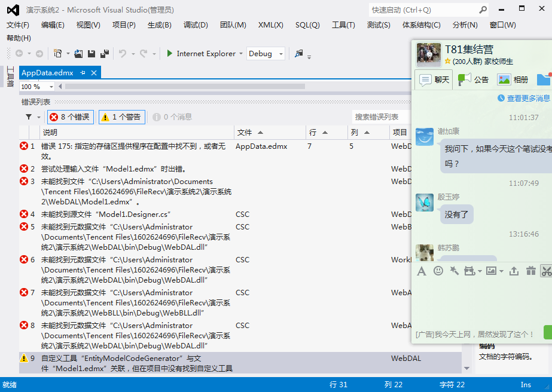
Task: Open the 100 % zoom dropdown
Action: pos(51,87)
